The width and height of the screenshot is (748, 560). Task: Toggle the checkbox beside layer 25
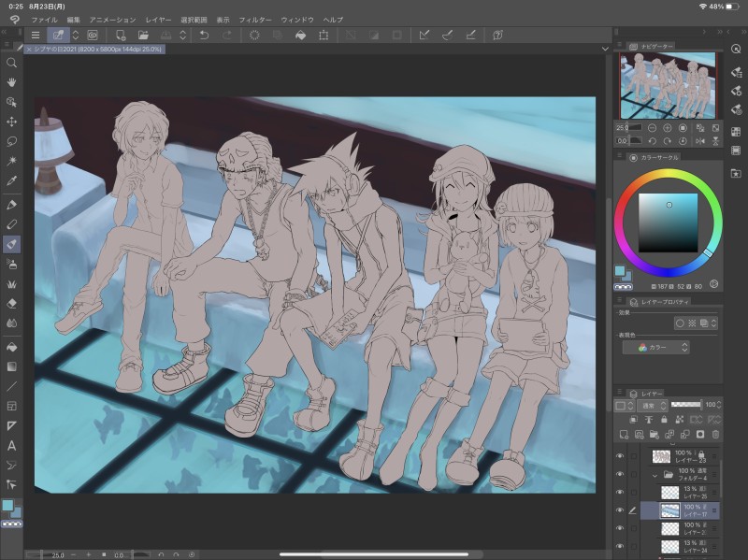click(x=634, y=492)
